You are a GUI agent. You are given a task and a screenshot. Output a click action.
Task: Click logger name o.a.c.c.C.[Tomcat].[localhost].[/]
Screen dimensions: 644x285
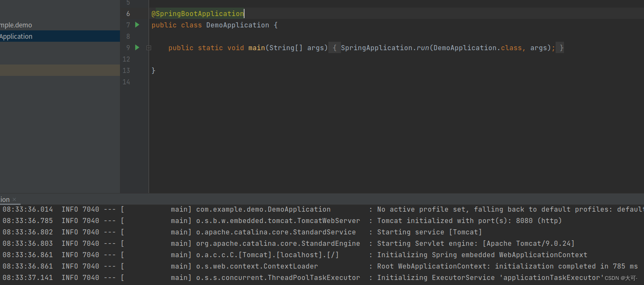pos(268,255)
